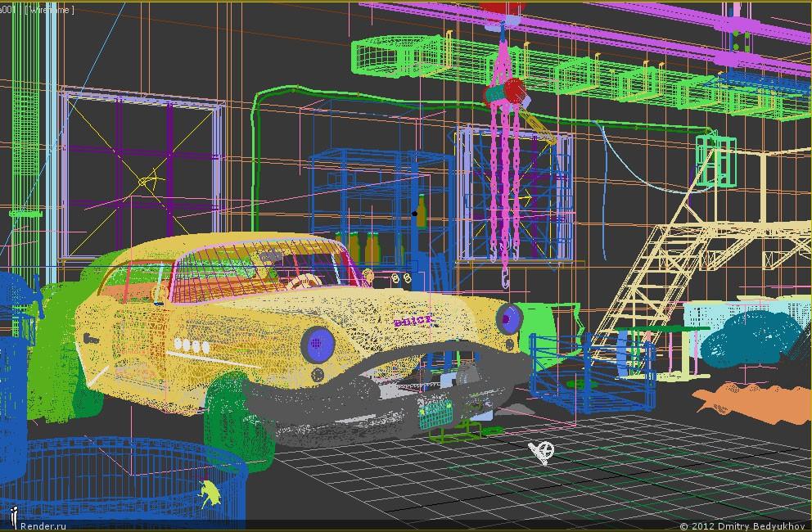This screenshot has height=532, width=812.
Task: Select the orange corrugated sheet on the floor
Action: [x=751, y=403]
